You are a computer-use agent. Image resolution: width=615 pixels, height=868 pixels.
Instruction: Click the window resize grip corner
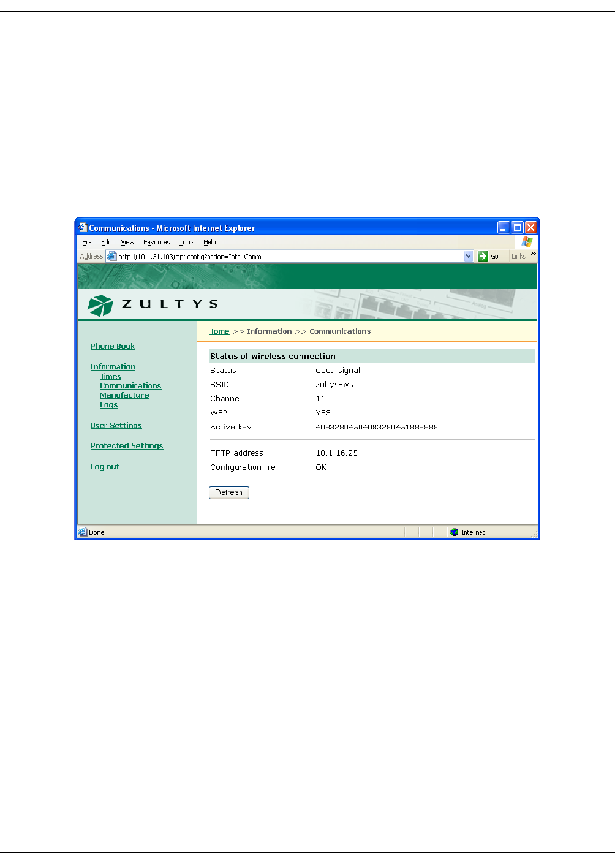click(534, 534)
